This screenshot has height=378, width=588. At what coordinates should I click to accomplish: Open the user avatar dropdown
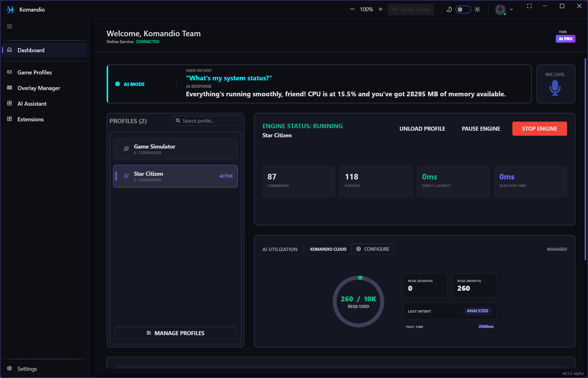504,9
